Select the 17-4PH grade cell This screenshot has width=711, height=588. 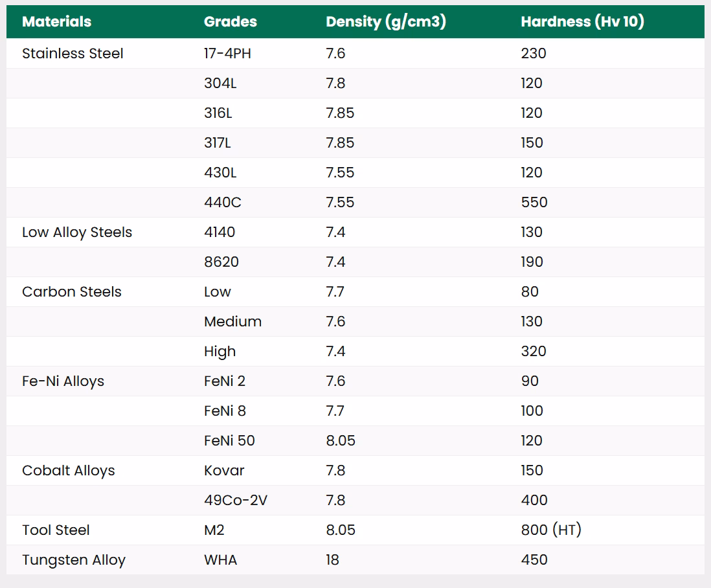click(227, 54)
